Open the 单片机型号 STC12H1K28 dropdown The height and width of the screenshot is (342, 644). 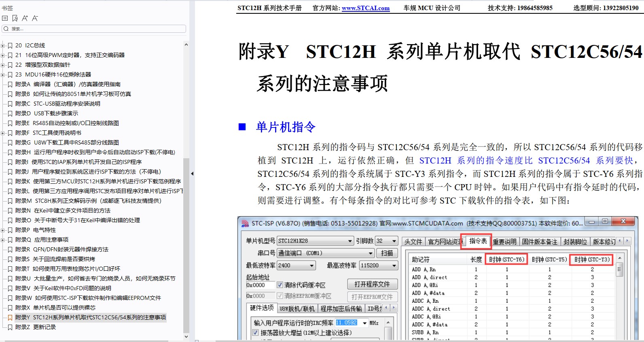click(350, 241)
